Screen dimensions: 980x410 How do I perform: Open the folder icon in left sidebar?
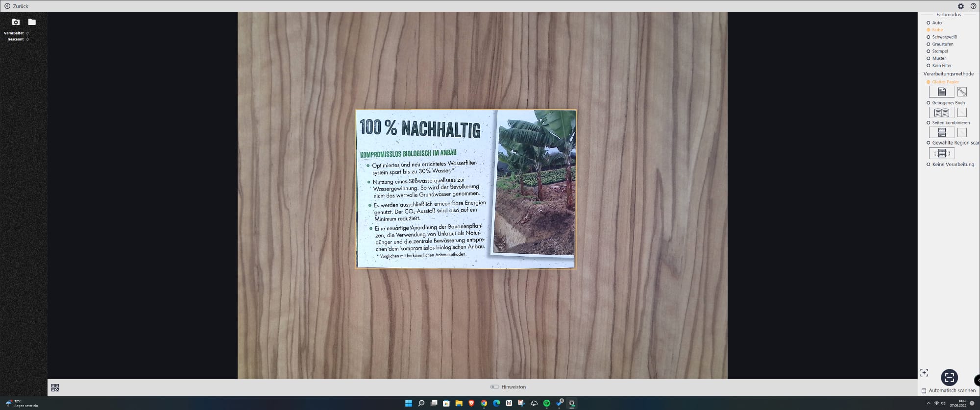click(32, 22)
